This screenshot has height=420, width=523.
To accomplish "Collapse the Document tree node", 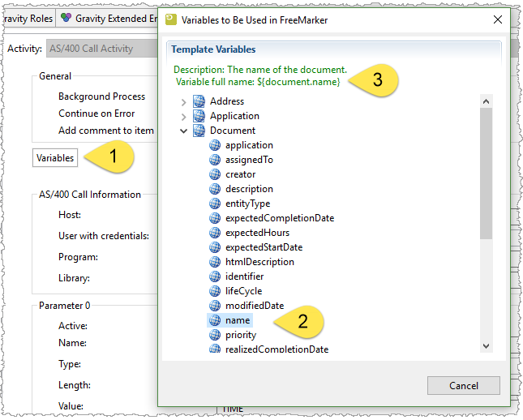I will pyautogui.click(x=183, y=131).
